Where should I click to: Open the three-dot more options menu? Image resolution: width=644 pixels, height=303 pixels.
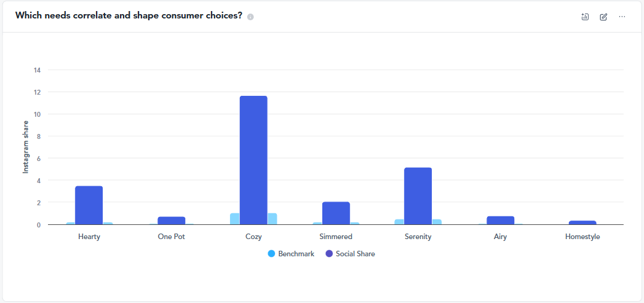pyautogui.click(x=622, y=17)
